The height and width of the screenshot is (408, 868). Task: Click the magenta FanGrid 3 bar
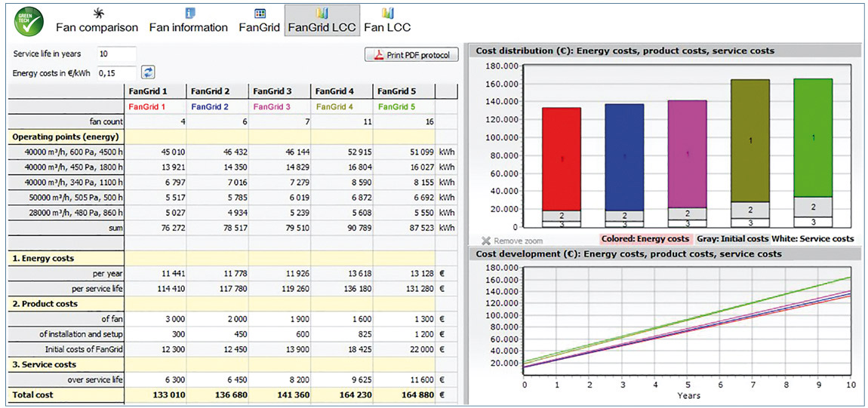coord(687,155)
